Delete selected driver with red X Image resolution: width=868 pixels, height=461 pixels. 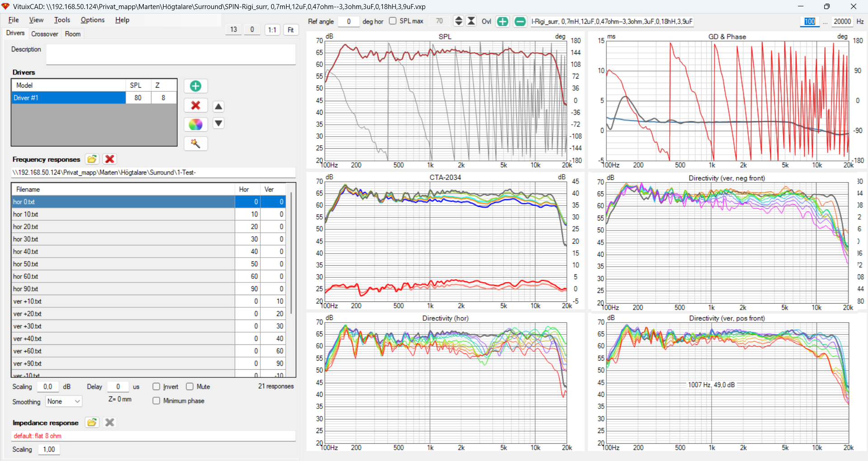click(x=196, y=105)
